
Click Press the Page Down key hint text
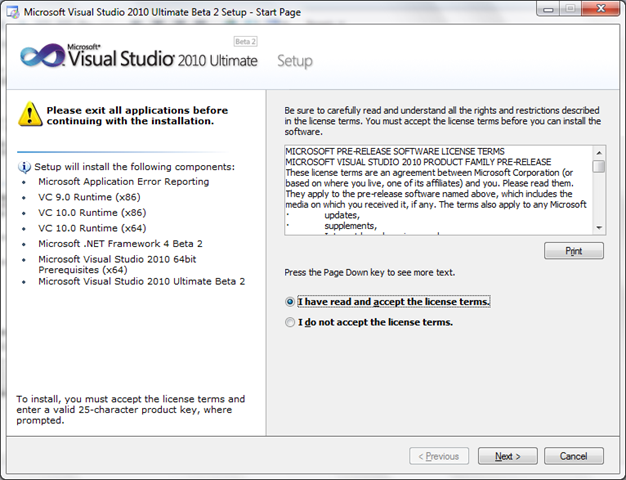[x=370, y=273]
